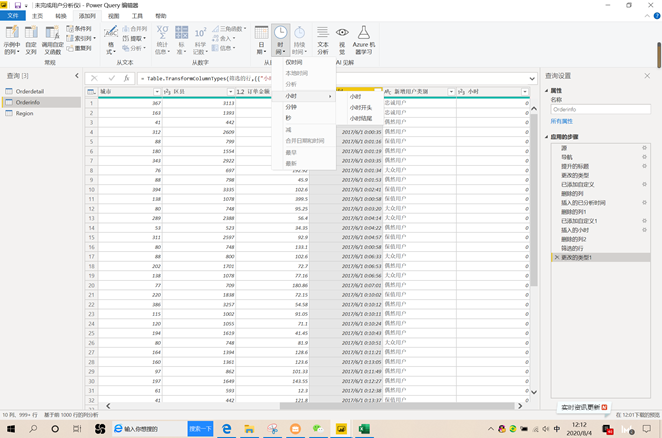The image size is (662, 438).
Task: Cancel the formula edit with X icon
Action: click(x=94, y=78)
